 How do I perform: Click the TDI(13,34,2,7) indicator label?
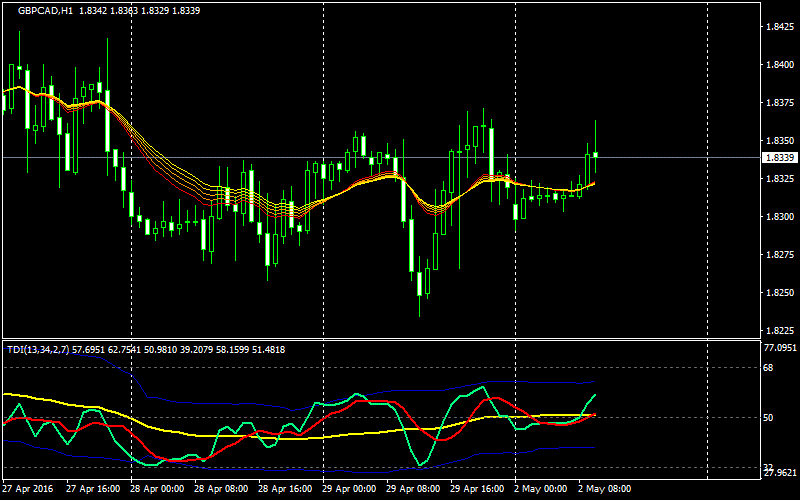point(38,349)
